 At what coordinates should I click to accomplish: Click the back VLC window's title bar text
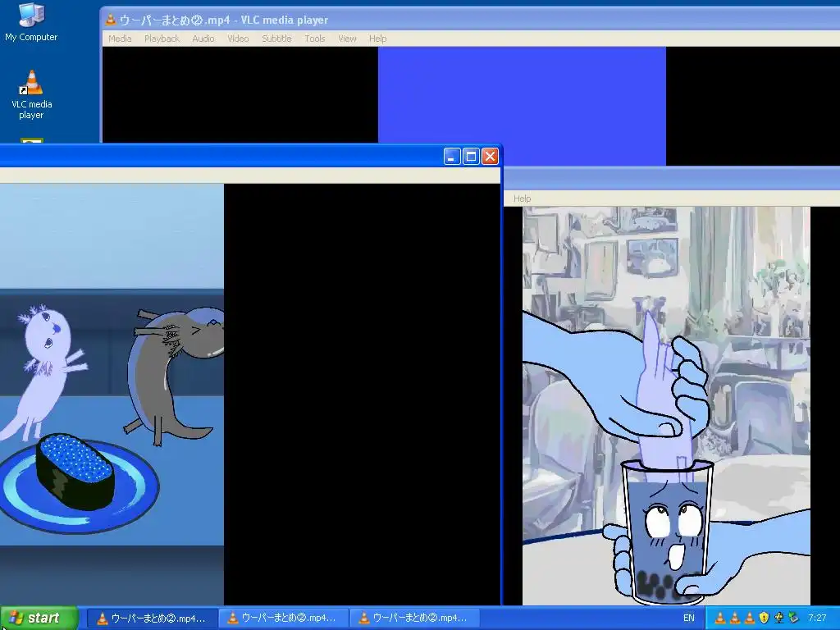pyautogui.click(x=223, y=20)
